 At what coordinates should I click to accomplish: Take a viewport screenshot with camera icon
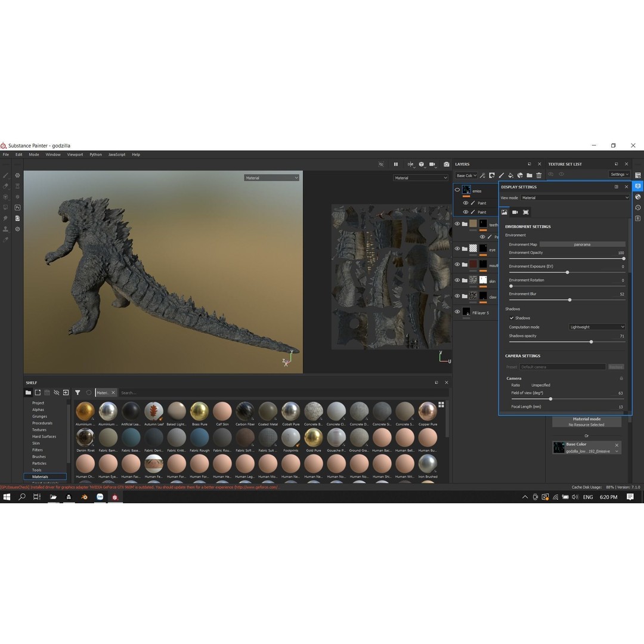click(x=447, y=165)
